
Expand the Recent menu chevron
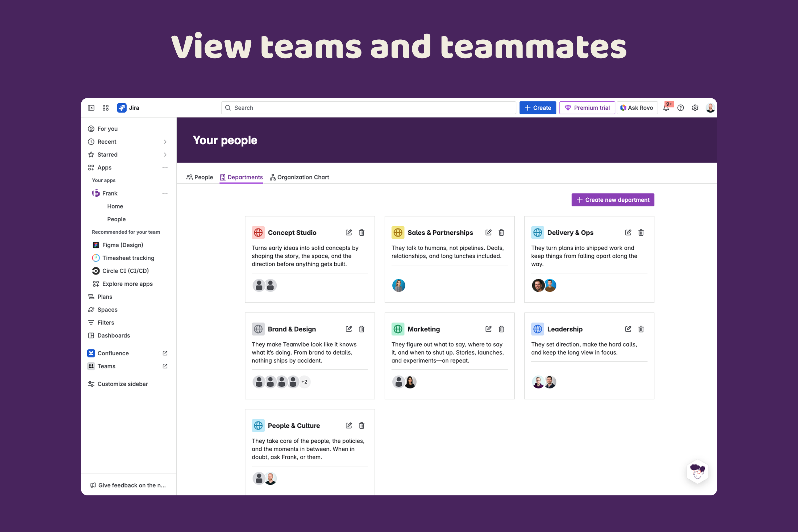pos(165,142)
